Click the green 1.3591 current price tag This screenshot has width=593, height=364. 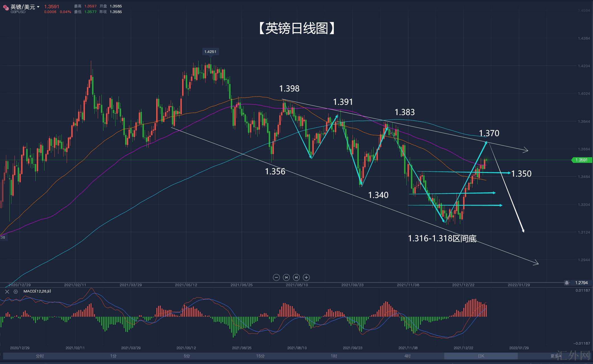[581, 160]
